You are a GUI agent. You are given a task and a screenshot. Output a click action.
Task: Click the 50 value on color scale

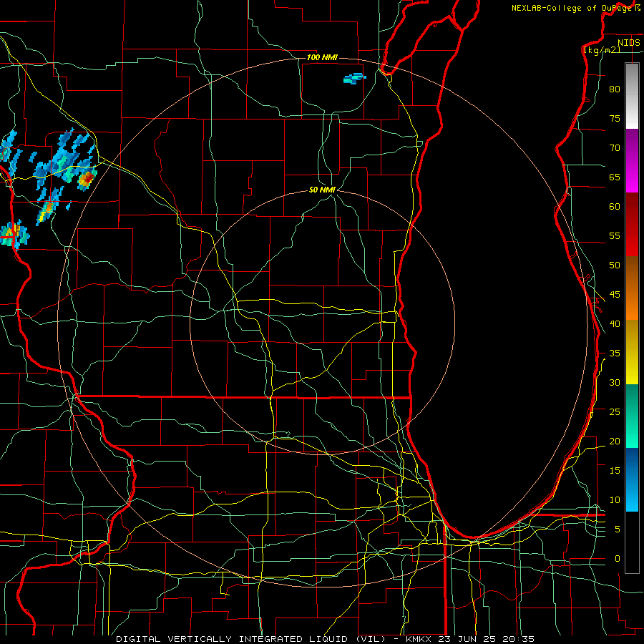(615, 265)
